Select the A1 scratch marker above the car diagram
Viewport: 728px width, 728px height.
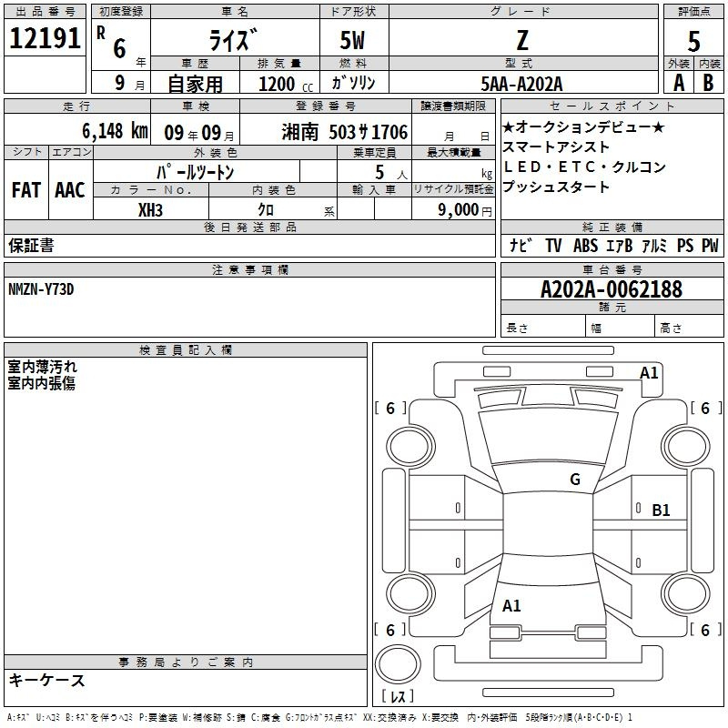(649, 372)
